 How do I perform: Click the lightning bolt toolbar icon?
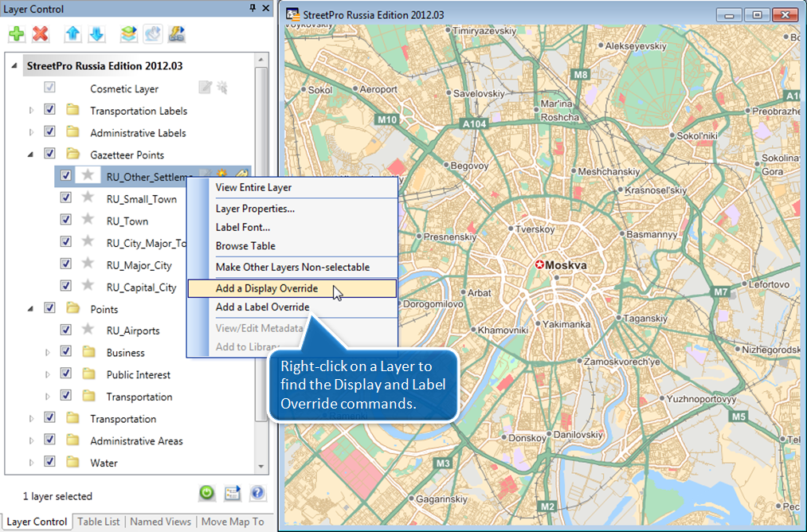point(177,34)
